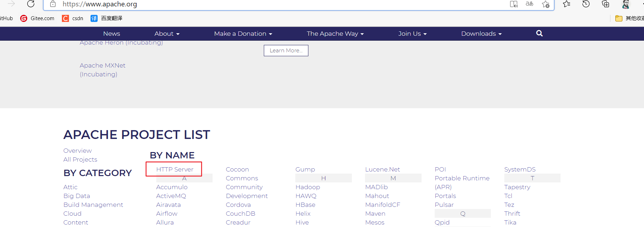Open the Pulsar project link

[x=444, y=205]
